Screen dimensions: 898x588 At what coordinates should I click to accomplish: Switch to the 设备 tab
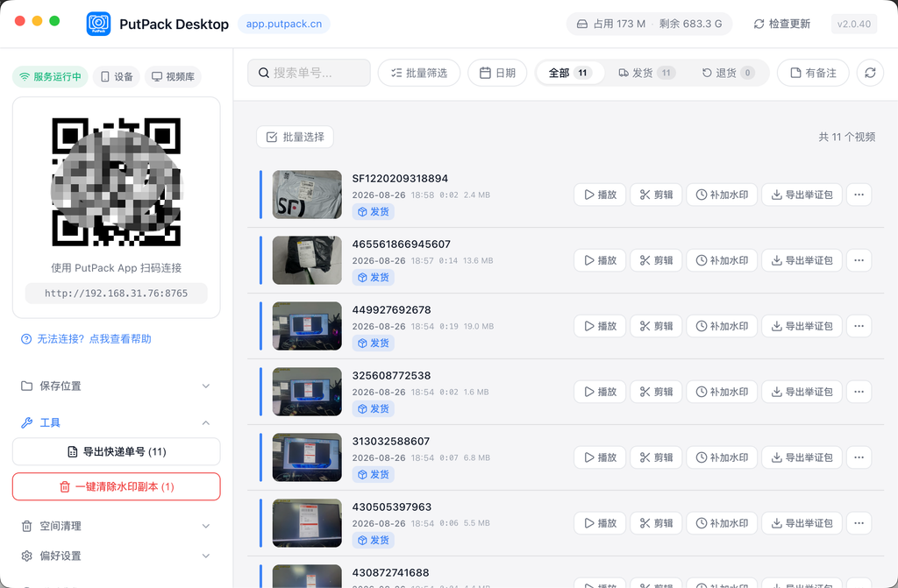117,77
